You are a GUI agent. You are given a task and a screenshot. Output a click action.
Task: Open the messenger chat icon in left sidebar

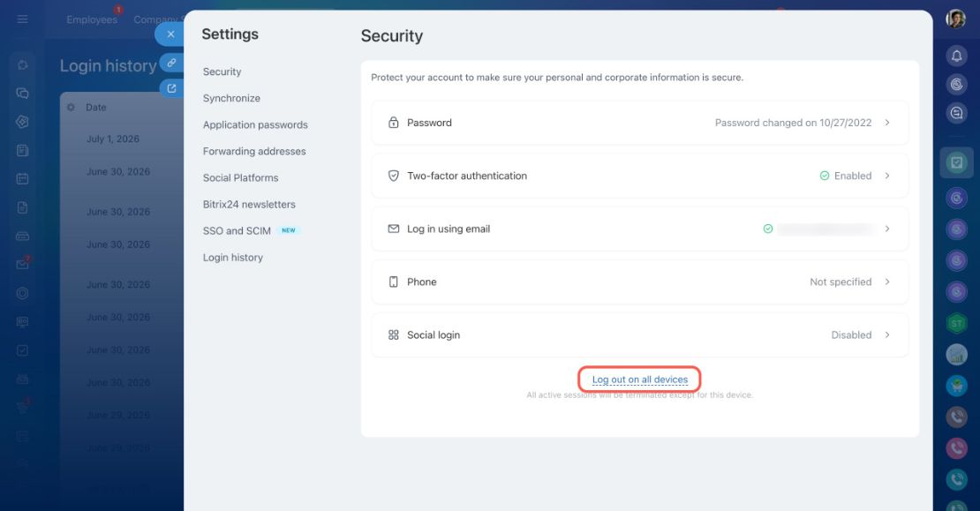pos(22,93)
